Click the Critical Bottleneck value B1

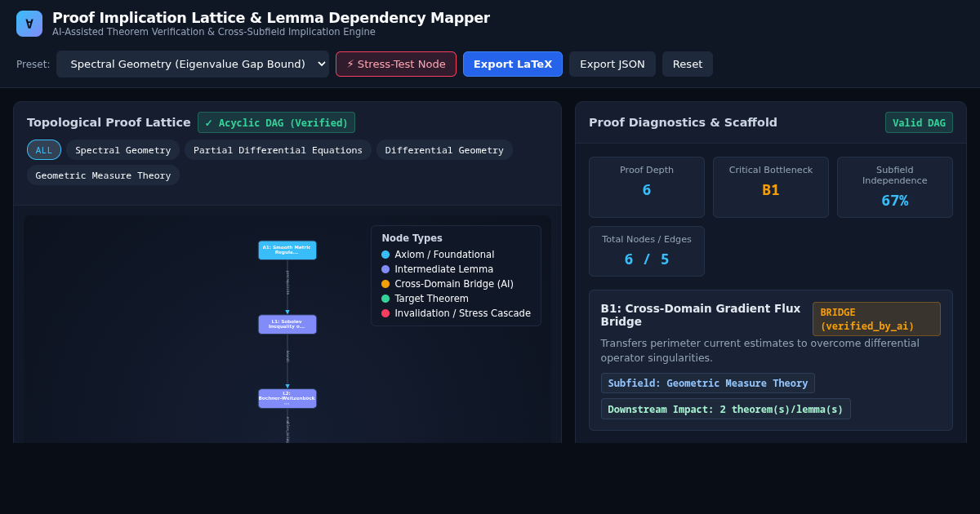[x=771, y=190]
